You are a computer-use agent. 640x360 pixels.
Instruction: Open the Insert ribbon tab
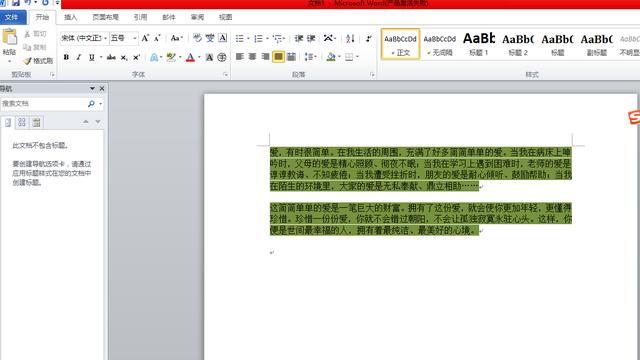tap(71, 17)
